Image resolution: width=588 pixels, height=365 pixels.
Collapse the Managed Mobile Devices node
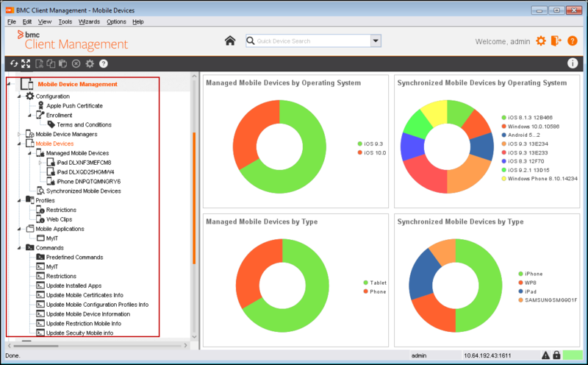pos(29,153)
